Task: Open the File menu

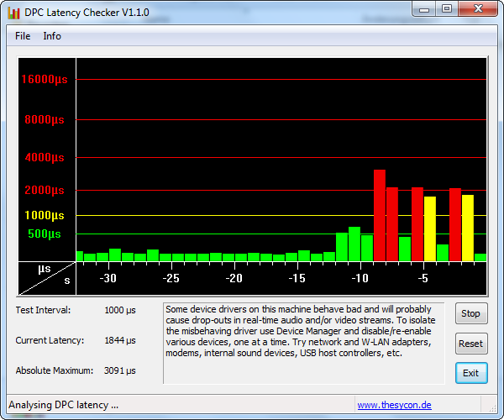Action: pos(23,36)
